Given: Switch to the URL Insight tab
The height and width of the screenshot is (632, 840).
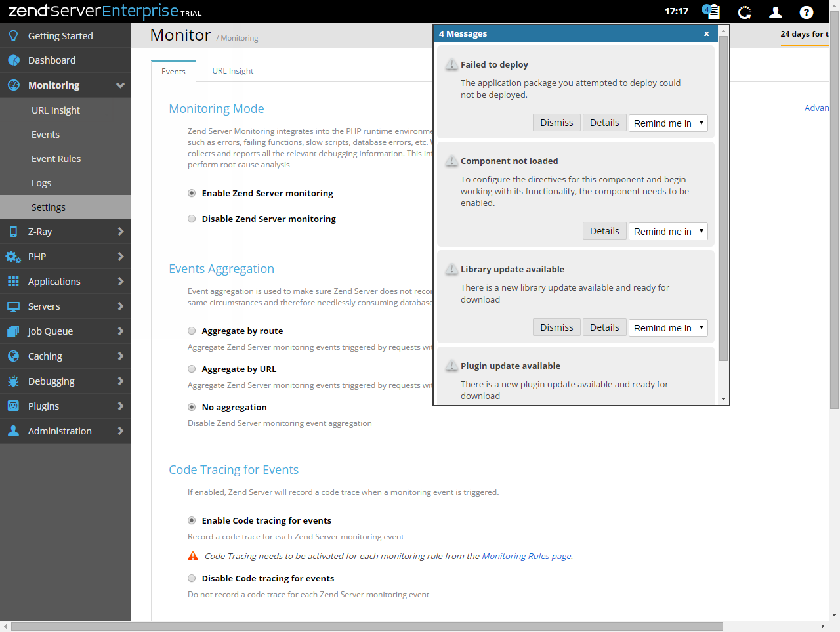Looking at the screenshot, I should [232, 71].
